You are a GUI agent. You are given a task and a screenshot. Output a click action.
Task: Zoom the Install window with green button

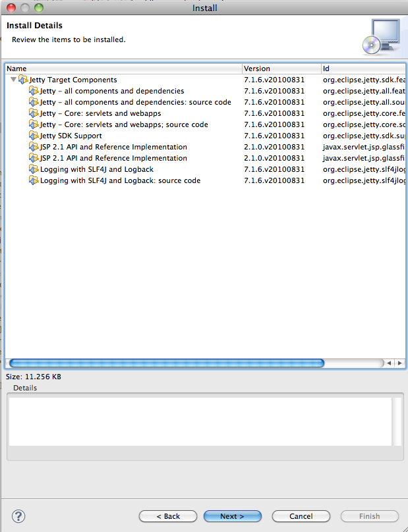click(x=39, y=8)
